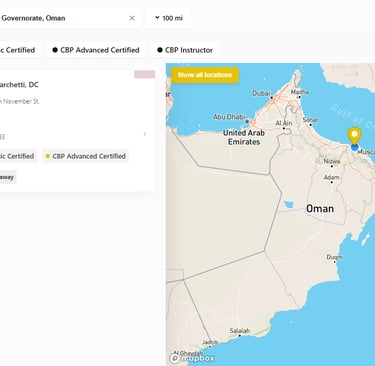This screenshot has height=366, width=375.
Task: Click the Nizwa city label
Action: [x=332, y=161]
